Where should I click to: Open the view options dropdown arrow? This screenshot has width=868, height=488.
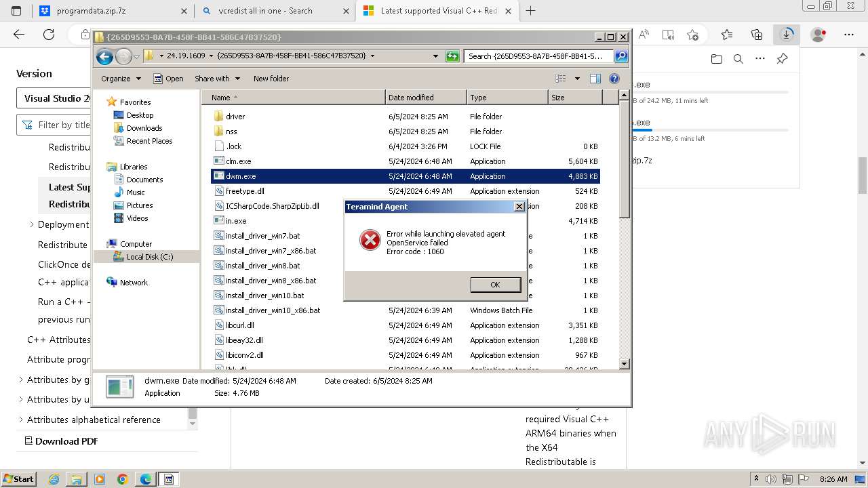click(x=577, y=79)
